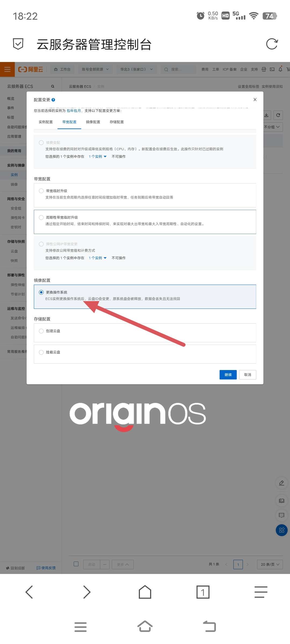
Task: Tap the browser security shield icon
Action: click(18, 44)
